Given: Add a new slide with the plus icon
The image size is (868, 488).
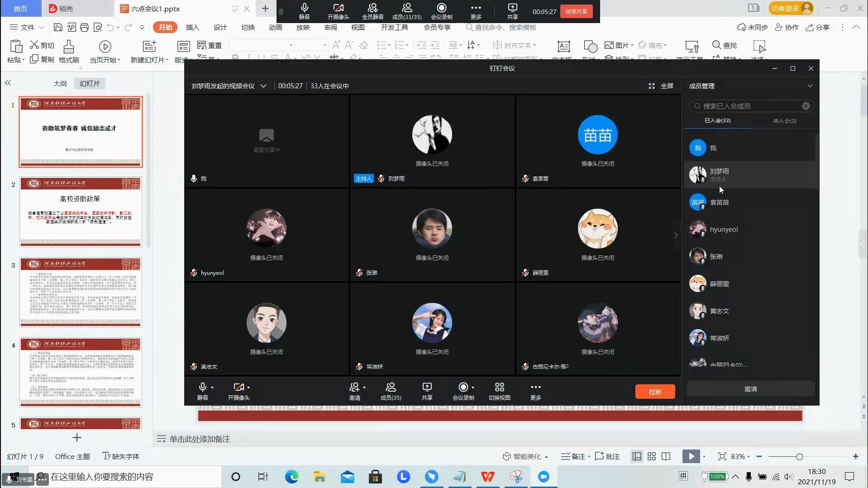Looking at the screenshot, I should pos(77,438).
